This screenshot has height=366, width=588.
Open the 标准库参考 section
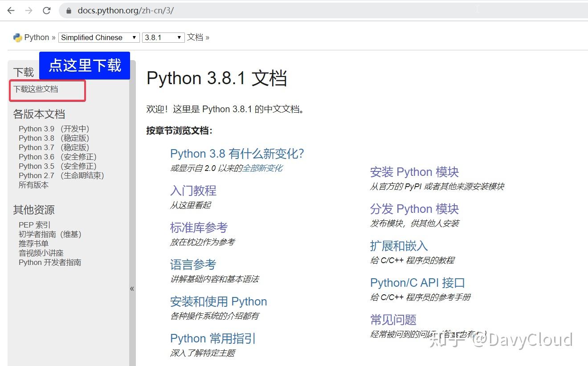(199, 228)
